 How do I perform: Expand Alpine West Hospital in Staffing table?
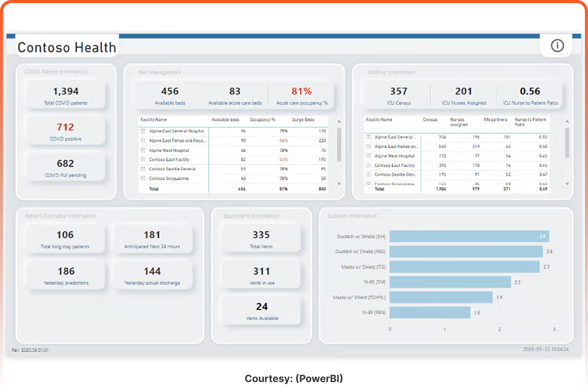(368, 156)
